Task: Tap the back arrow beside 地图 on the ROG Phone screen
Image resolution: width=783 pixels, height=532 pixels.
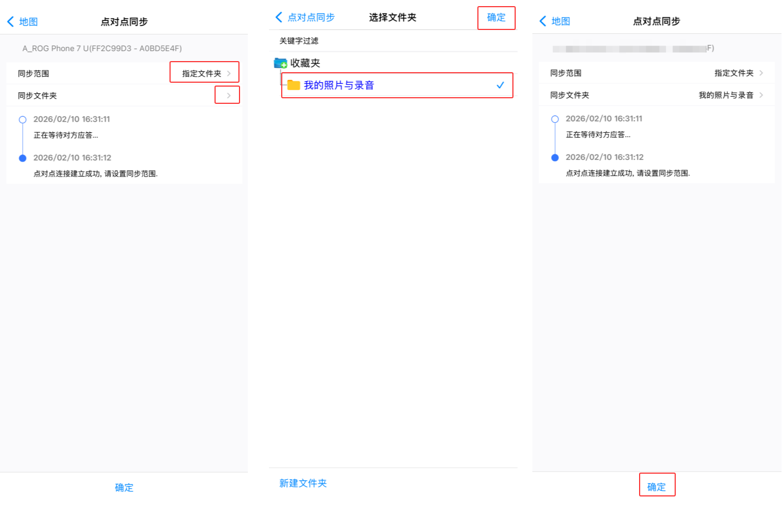Action: tap(11, 22)
